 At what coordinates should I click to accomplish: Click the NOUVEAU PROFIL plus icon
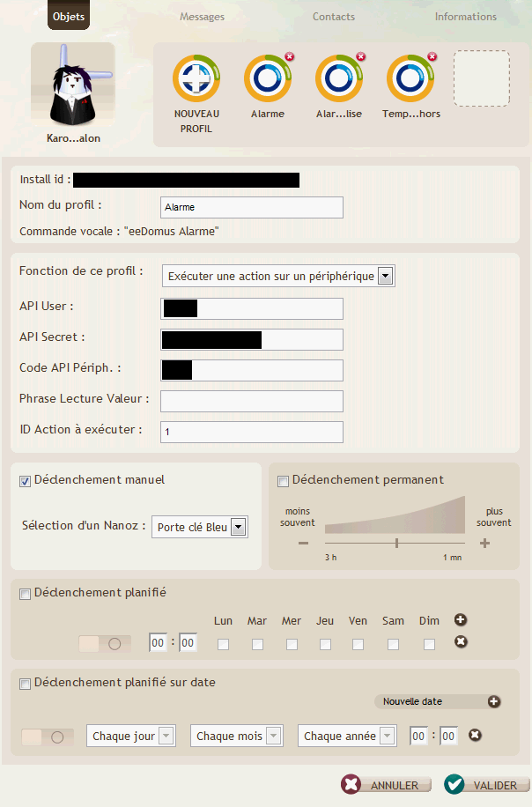pos(196,78)
